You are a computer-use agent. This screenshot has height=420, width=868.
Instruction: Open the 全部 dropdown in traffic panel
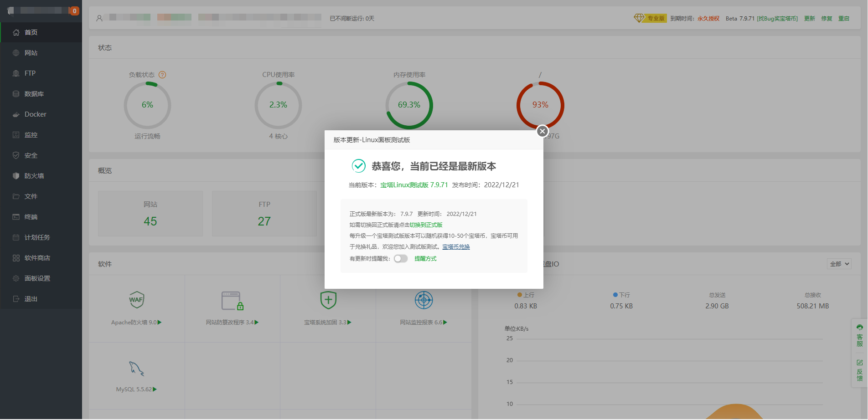coord(839,264)
